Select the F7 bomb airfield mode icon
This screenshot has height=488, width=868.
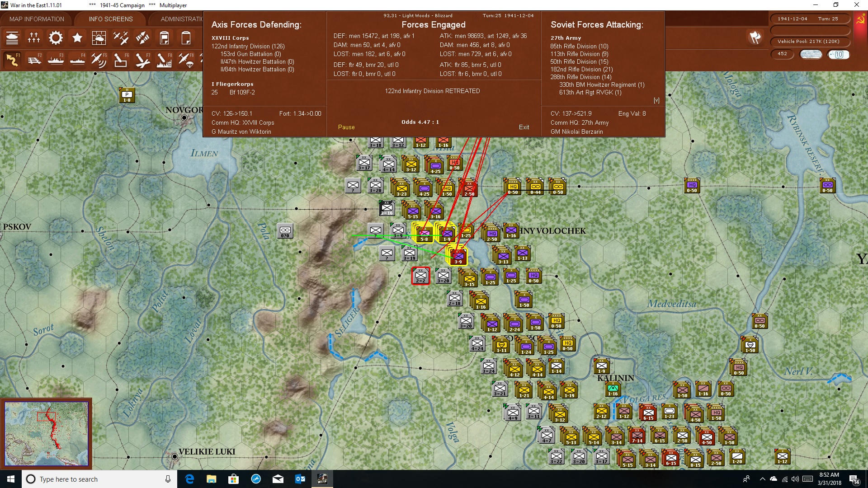(x=142, y=60)
